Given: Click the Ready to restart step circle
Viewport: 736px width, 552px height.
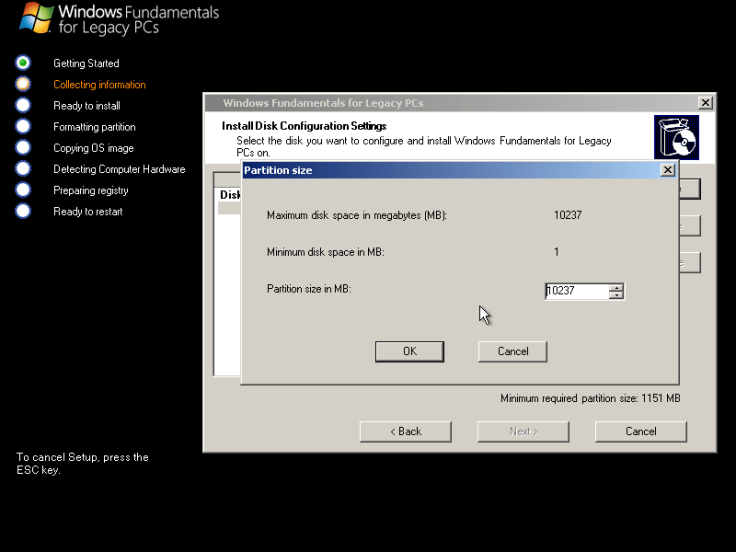Looking at the screenshot, I should coord(23,211).
